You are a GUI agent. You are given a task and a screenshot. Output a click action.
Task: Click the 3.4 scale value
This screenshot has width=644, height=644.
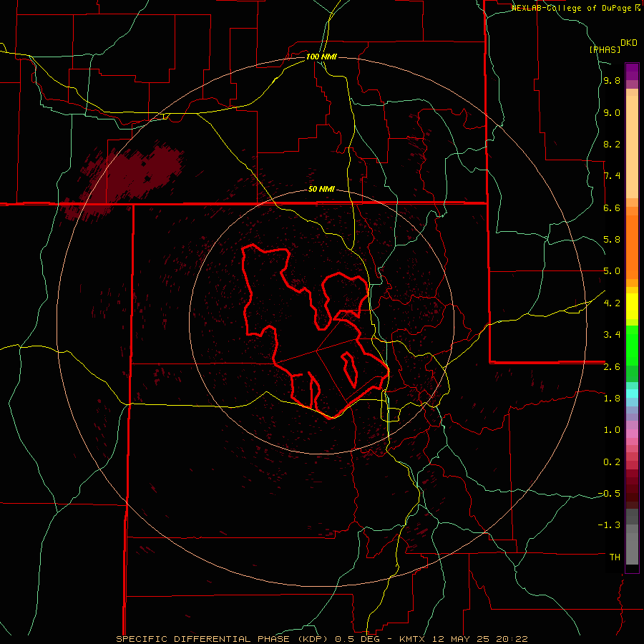click(x=612, y=334)
